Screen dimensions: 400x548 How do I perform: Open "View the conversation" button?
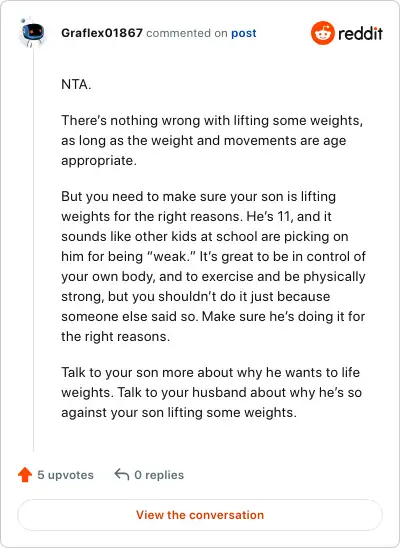[200, 515]
